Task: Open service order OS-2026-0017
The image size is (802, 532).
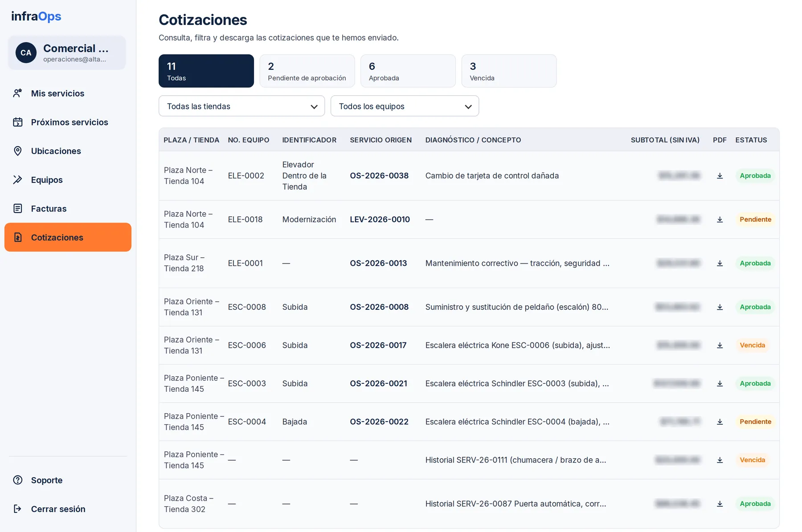Action: [378, 345]
